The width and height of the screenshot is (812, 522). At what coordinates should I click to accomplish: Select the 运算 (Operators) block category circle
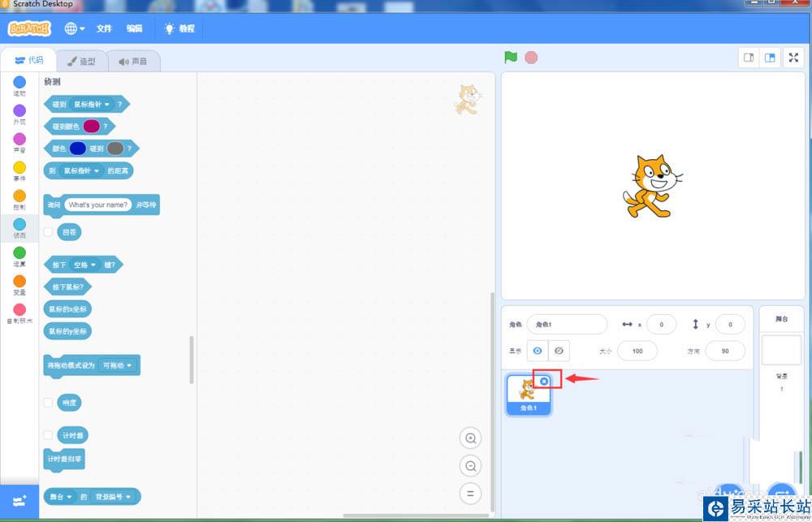tap(19, 252)
